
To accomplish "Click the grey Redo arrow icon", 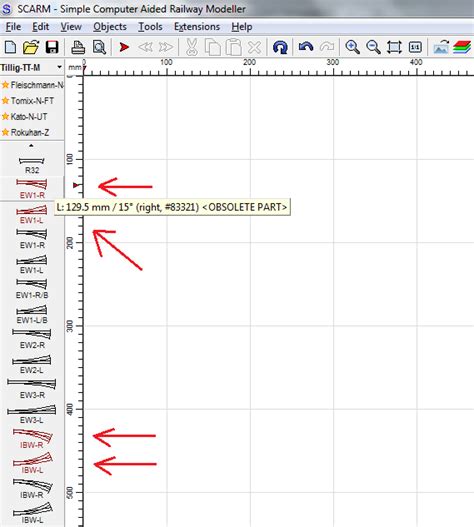I will click(x=327, y=46).
